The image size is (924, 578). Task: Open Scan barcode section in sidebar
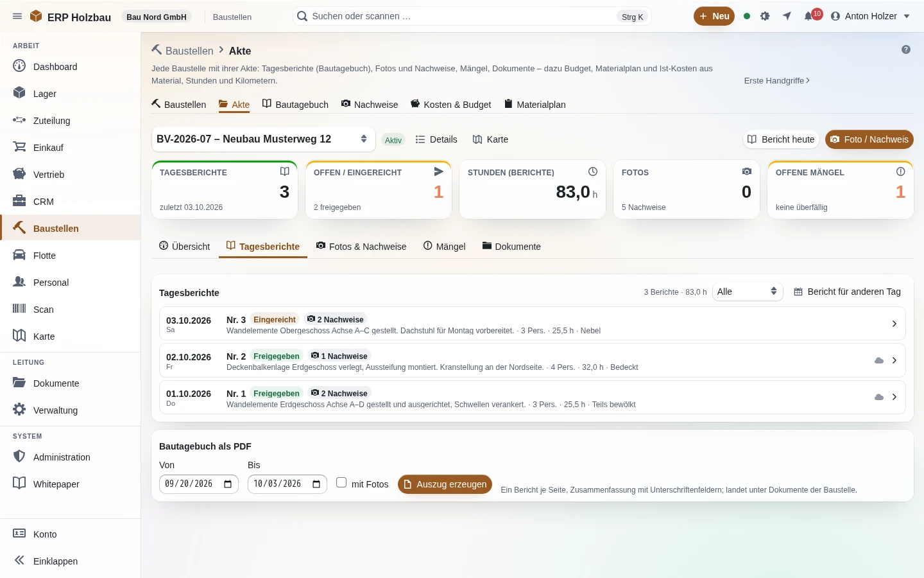[71, 309]
